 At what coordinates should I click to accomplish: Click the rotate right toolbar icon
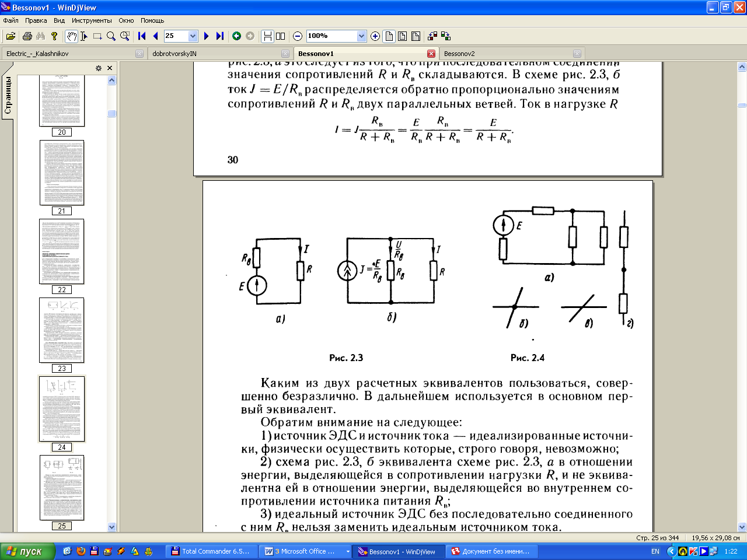(x=446, y=36)
